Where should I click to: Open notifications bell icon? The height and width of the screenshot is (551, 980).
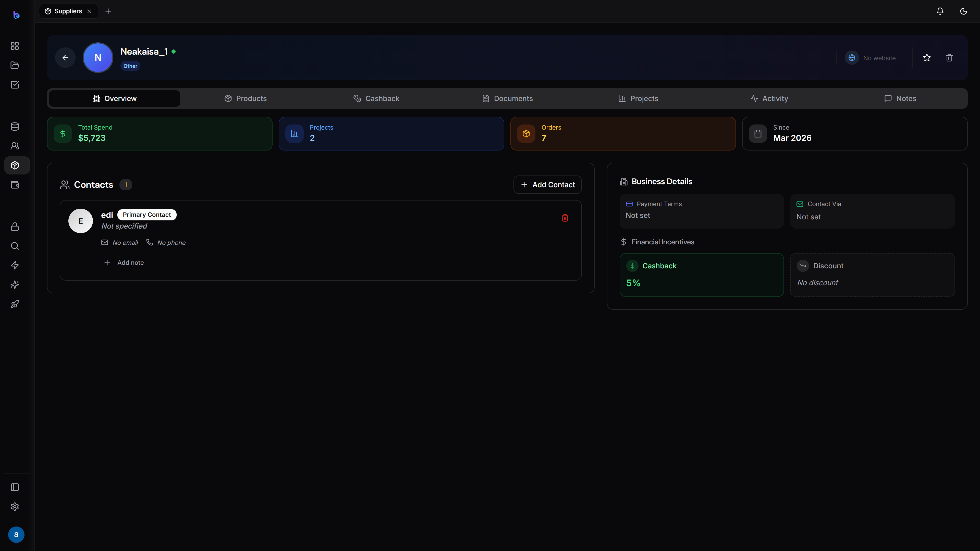point(940,11)
